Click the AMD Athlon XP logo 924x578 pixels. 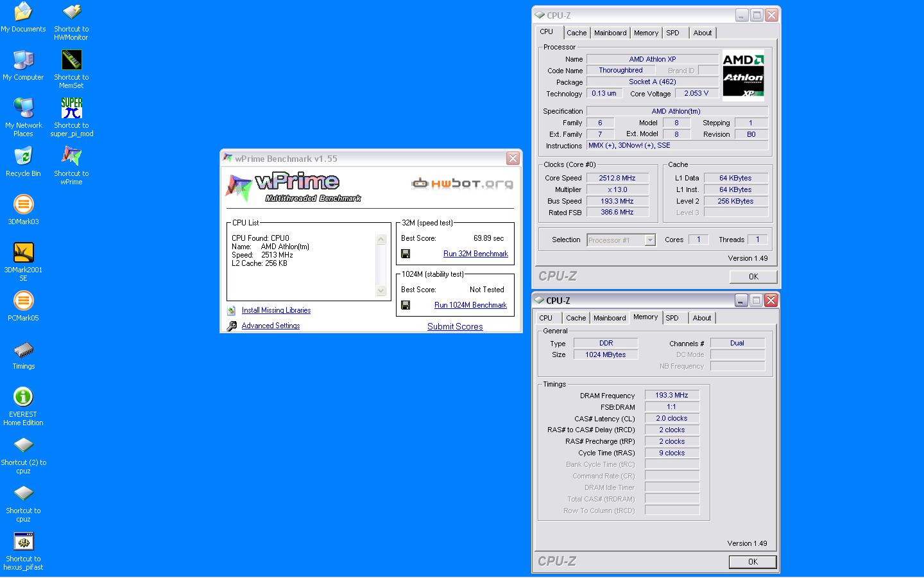click(743, 76)
